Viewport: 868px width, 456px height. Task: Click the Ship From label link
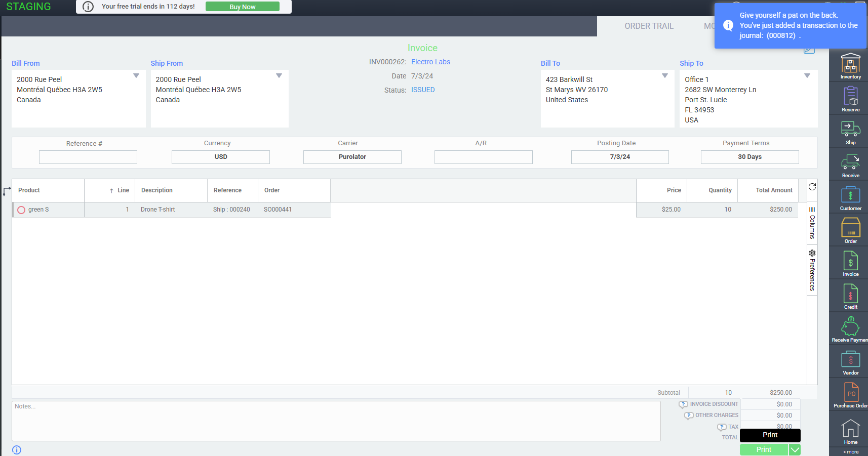click(x=167, y=63)
